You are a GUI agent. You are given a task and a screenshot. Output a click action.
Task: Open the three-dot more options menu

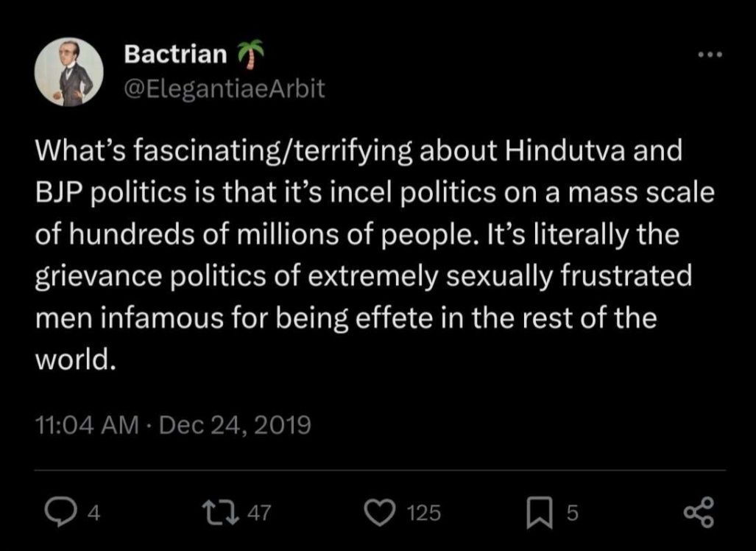(711, 55)
